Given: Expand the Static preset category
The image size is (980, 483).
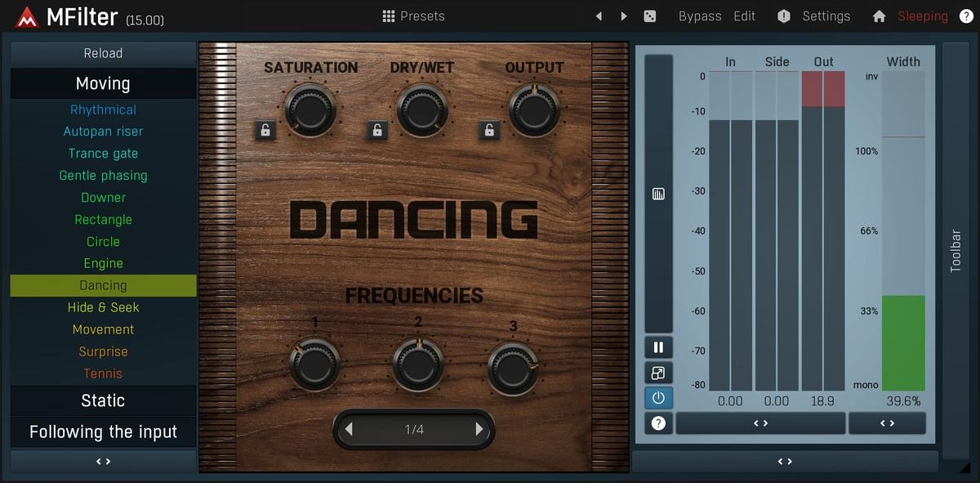Looking at the screenshot, I should click(103, 400).
